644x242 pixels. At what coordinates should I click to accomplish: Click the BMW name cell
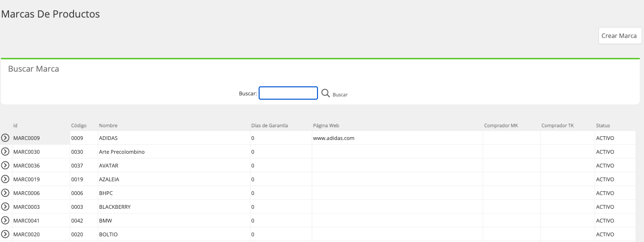click(x=174, y=221)
